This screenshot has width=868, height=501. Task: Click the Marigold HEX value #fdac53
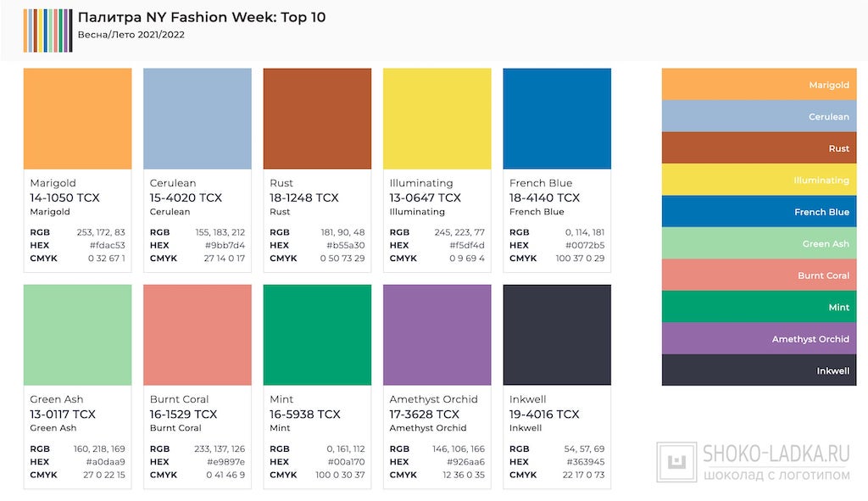[108, 246]
